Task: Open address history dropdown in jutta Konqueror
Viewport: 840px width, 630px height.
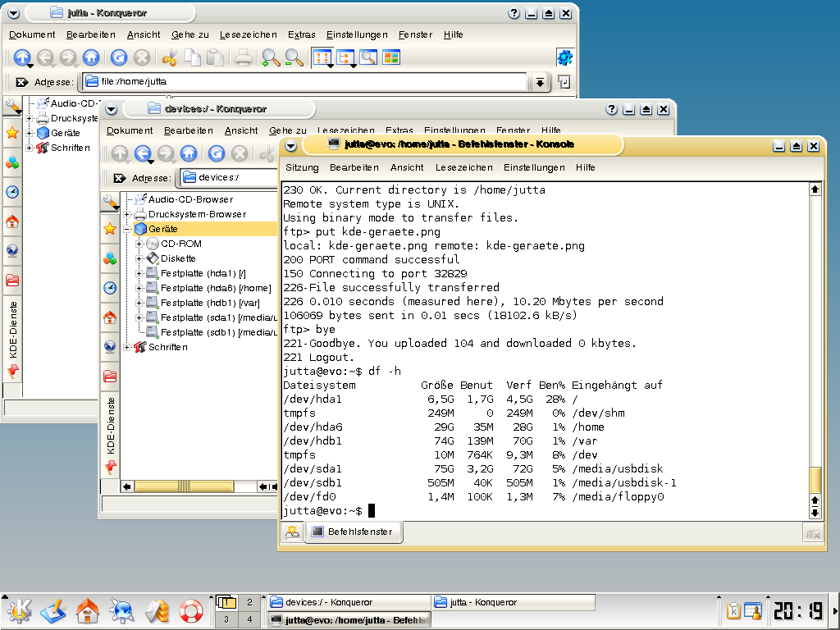Action: [x=540, y=82]
